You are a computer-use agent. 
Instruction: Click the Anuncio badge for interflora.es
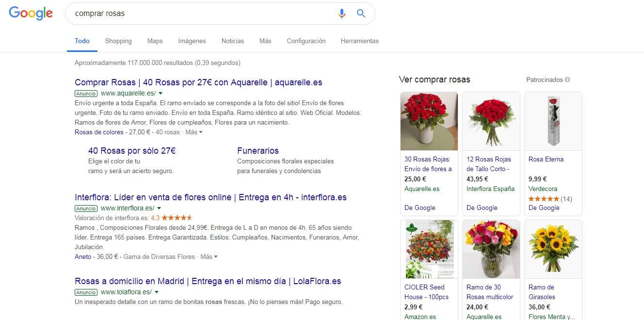click(86, 208)
